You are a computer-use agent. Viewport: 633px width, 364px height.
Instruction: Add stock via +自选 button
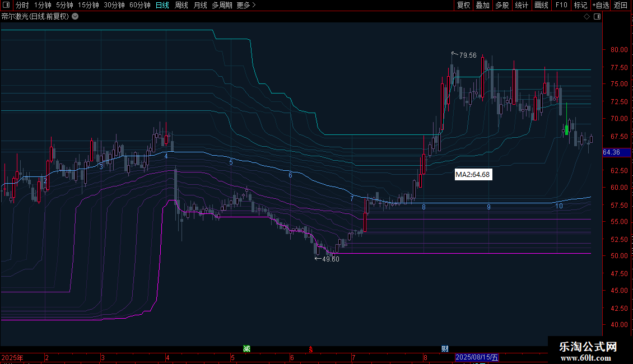click(601, 5)
